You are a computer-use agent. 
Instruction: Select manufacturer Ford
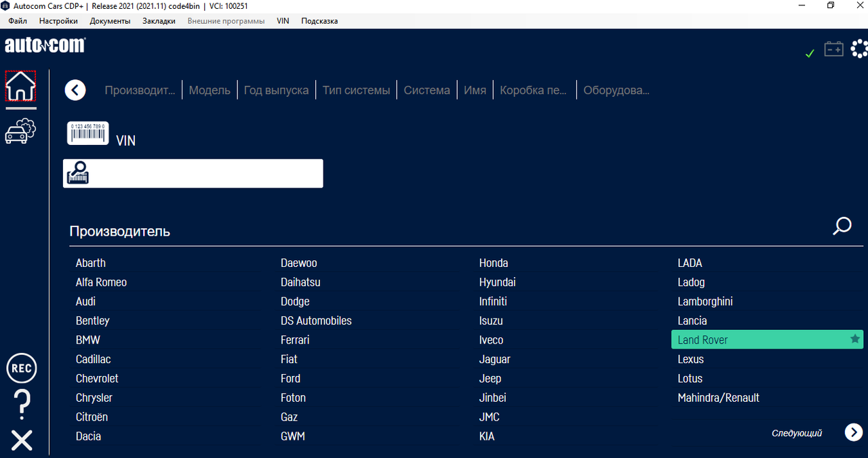(290, 378)
